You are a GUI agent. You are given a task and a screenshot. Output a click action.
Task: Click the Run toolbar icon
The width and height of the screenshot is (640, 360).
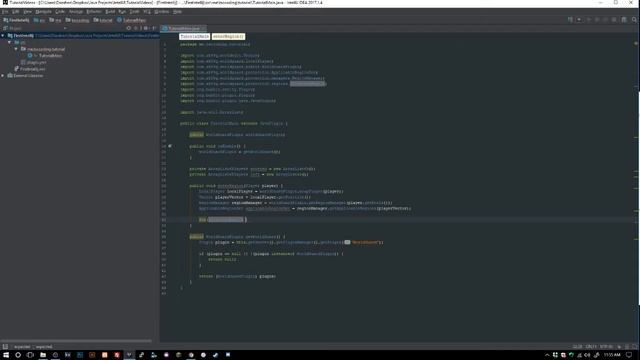(x=589, y=20)
